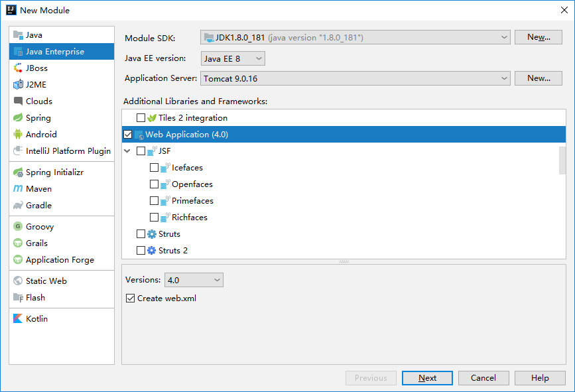Select the Maven m icon
The width and height of the screenshot is (575, 392).
pyautogui.click(x=18, y=188)
